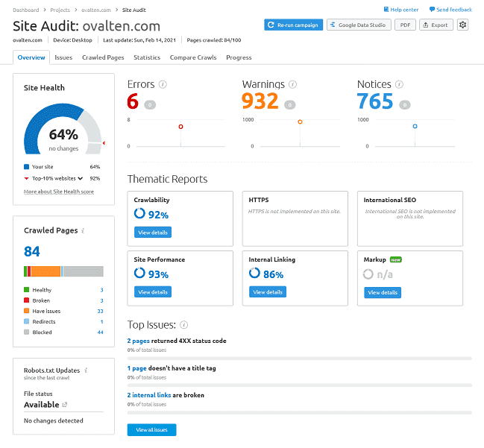This screenshot has height=448, width=484.
Task: Click the Warnings change badge
Action: click(289, 105)
